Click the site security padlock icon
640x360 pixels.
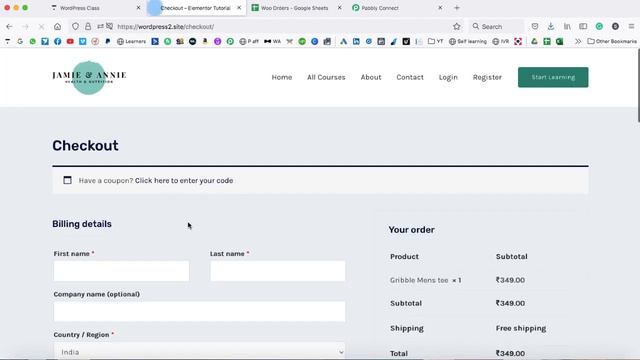tap(88, 27)
